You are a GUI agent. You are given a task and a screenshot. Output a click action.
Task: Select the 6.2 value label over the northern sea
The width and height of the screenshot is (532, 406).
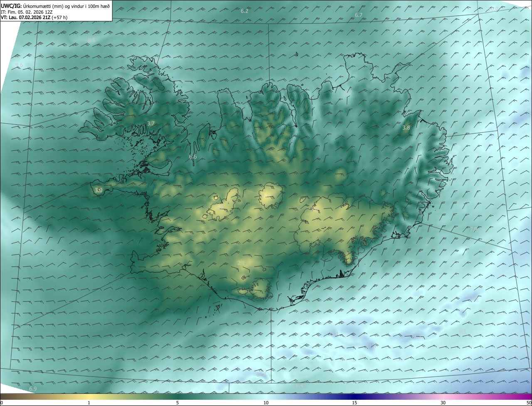click(x=244, y=11)
